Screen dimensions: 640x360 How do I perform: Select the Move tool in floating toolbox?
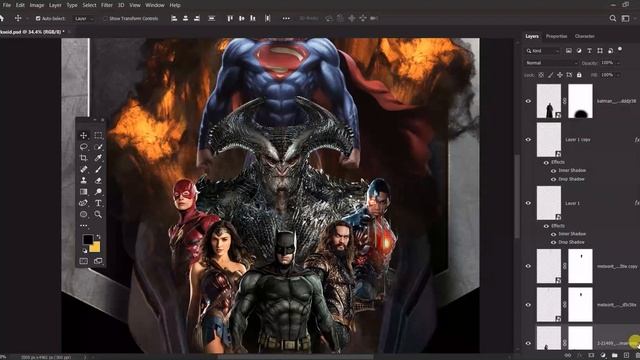(x=84, y=135)
